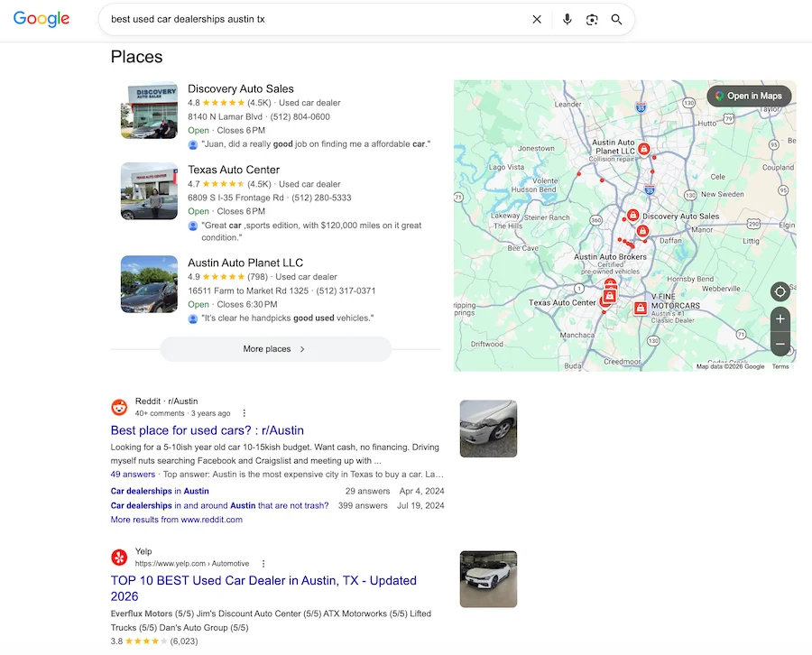Viewport: 812px width, 655px height.
Task: Click address '8140 N Lamar Blvd'
Action: tap(225, 116)
